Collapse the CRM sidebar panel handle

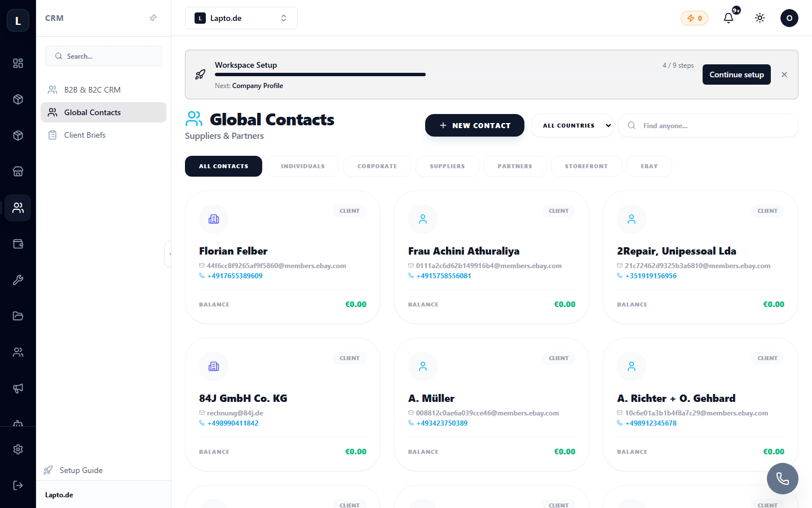pos(168,254)
